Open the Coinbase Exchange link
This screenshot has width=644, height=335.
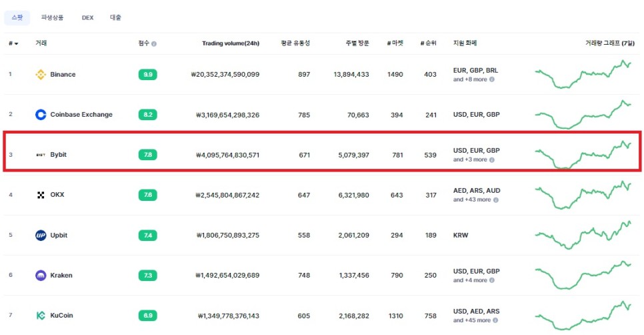point(81,115)
